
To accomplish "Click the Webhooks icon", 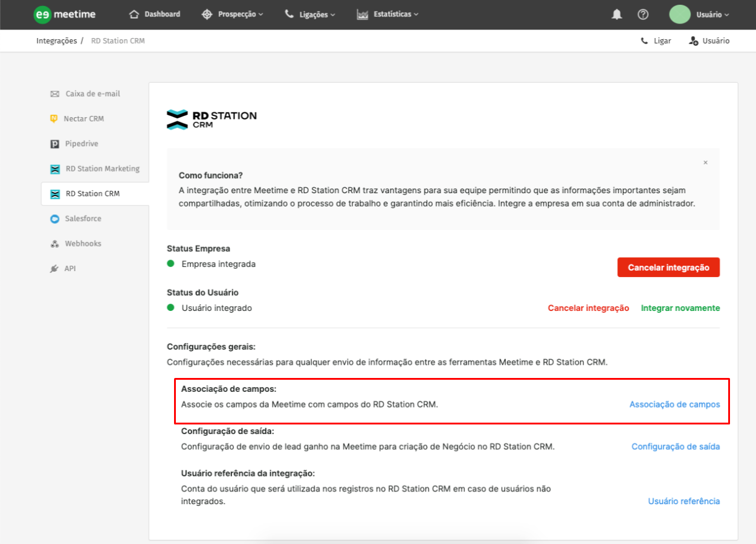I will click(x=54, y=244).
